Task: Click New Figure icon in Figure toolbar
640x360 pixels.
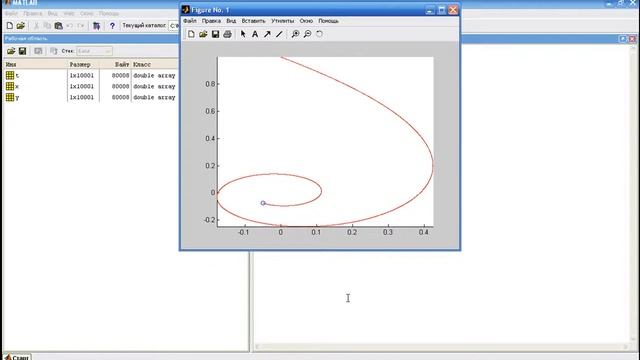Action: tap(191, 34)
